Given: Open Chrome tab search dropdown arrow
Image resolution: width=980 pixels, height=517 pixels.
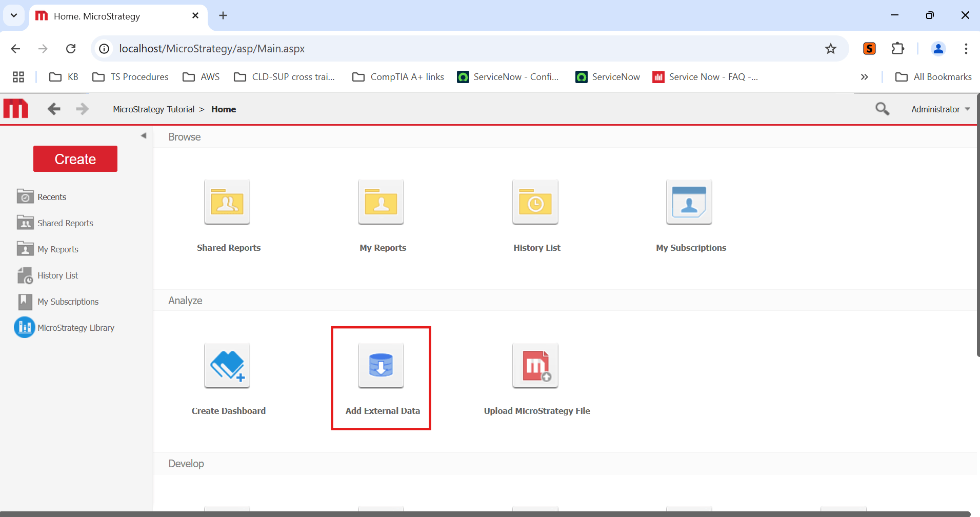Looking at the screenshot, I should click(14, 15).
